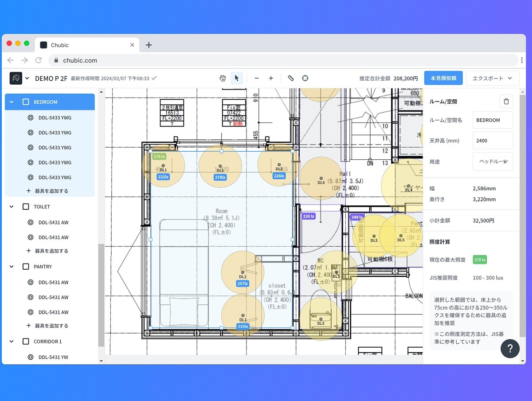The width and height of the screenshot is (532, 401).
Task: Open a new browser tab
Action: point(149,45)
